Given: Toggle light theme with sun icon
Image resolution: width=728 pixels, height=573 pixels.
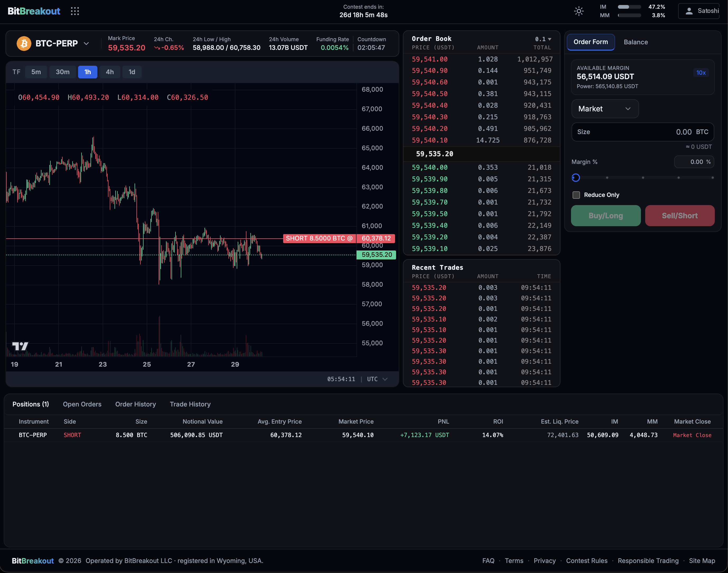Looking at the screenshot, I should pyautogui.click(x=579, y=11).
